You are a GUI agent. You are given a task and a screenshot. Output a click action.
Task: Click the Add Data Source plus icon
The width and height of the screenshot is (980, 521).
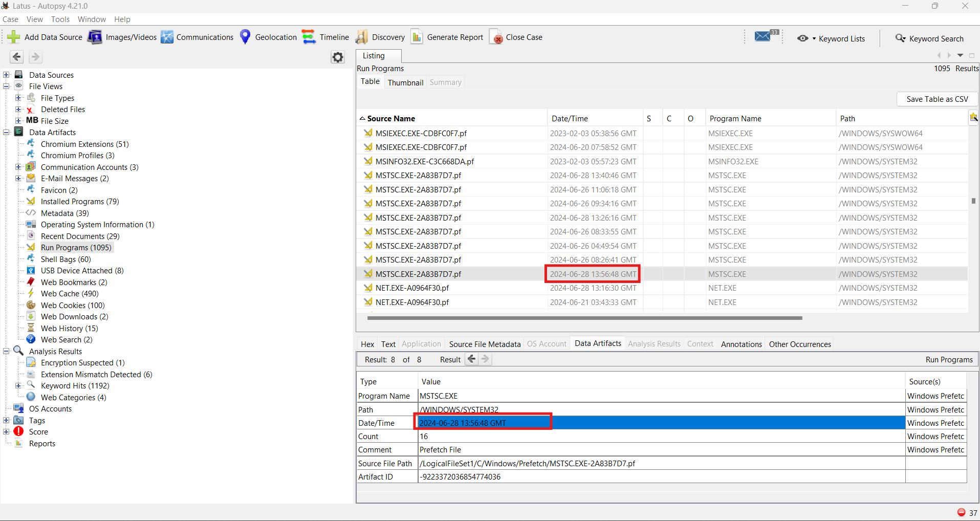(14, 37)
